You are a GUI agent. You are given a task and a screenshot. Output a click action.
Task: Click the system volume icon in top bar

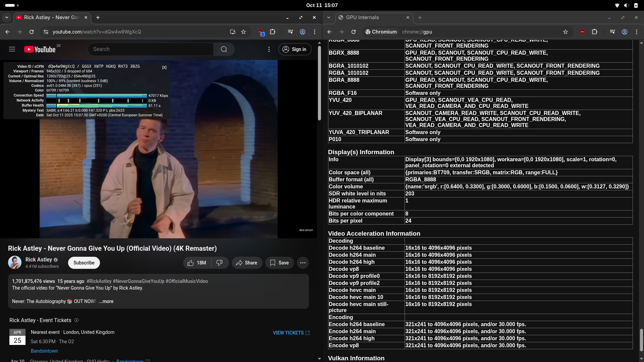point(626,5)
